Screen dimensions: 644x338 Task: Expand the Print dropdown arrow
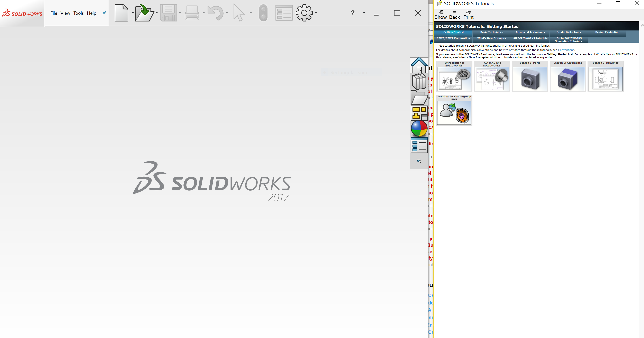[203, 13]
